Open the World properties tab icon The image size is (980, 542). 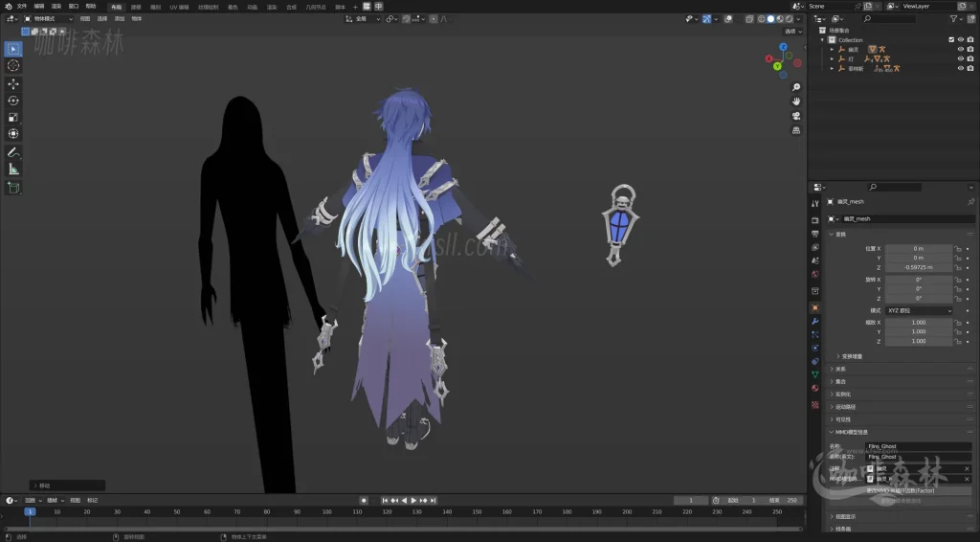[x=815, y=275]
